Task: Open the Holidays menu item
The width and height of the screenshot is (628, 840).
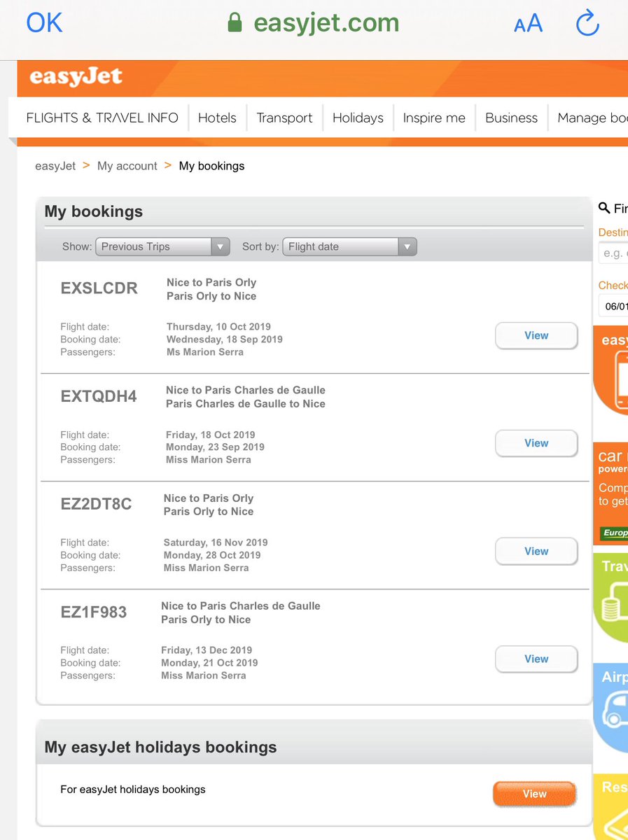Action: click(x=358, y=118)
